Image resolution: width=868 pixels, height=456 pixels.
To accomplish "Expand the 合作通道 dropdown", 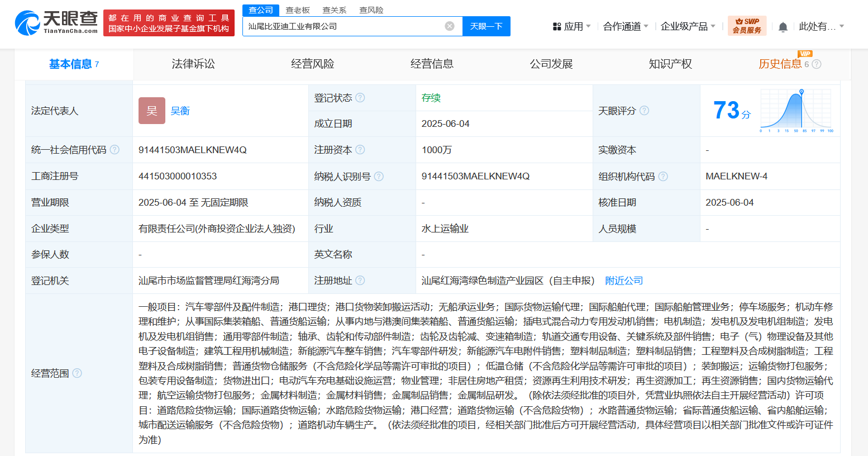I will (626, 26).
